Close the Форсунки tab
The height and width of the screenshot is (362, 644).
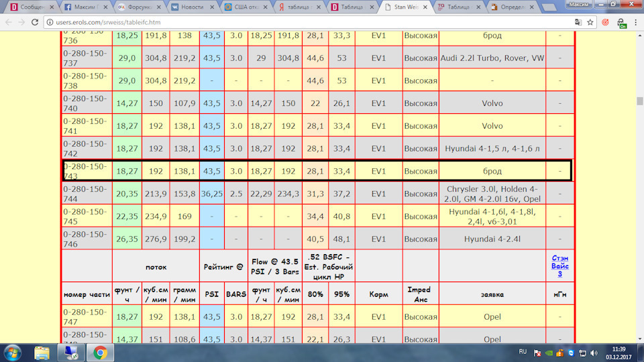(159, 7)
